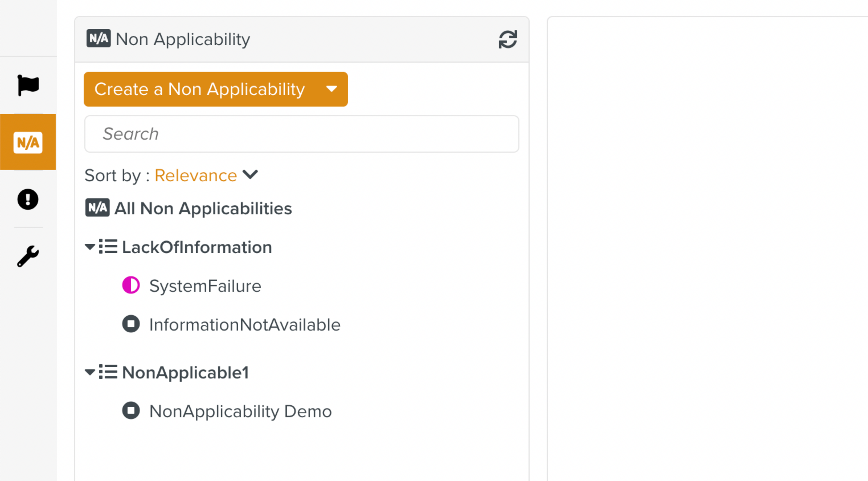868x481 pixels.
Task: Click the pink half-circle SystemFailure status icon
Action: pos(131,285)
